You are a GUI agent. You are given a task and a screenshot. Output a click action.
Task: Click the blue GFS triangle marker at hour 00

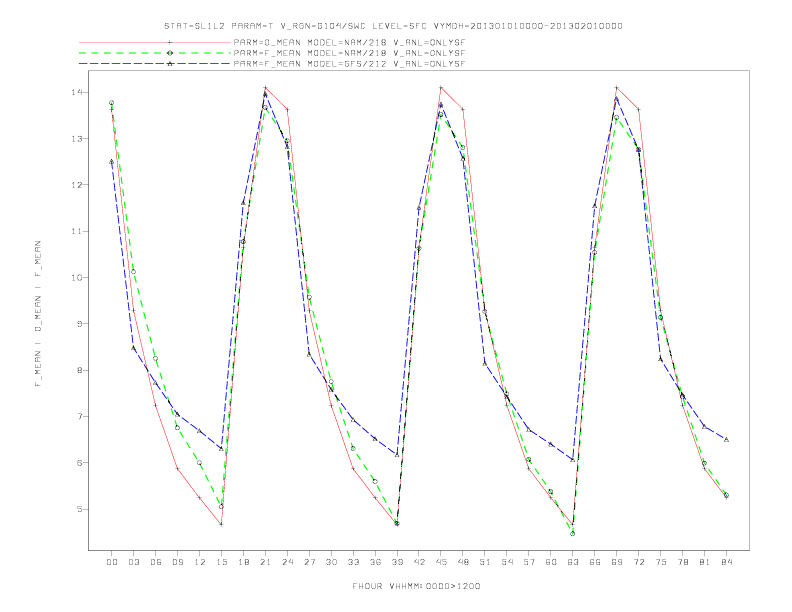[112, 162]
